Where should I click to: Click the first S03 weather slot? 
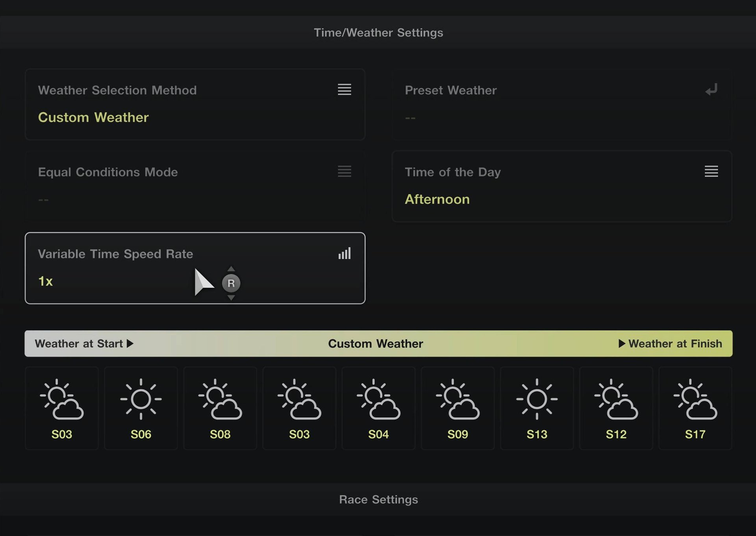click(x=62, y=408)
